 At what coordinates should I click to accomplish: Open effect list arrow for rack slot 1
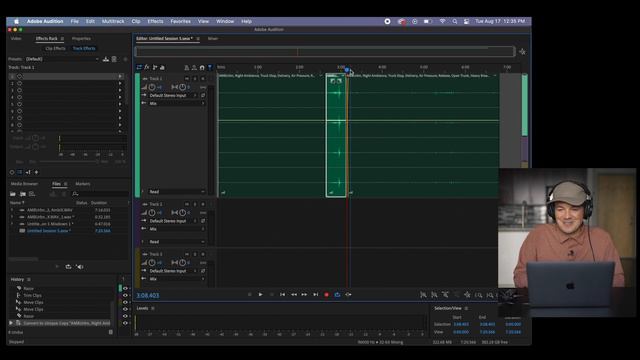click(x=120, y=76)
